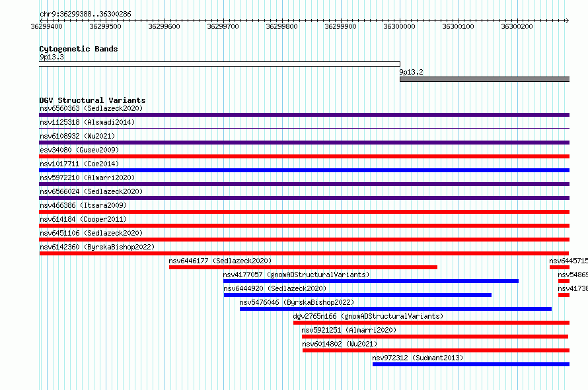
Task: Open variant nsv5972210 (Almarri2020) label
Action: [x=87, y=178]
